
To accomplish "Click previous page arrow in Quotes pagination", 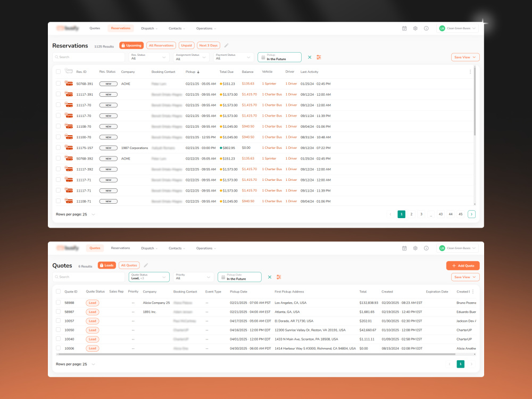I will [450, 364].
